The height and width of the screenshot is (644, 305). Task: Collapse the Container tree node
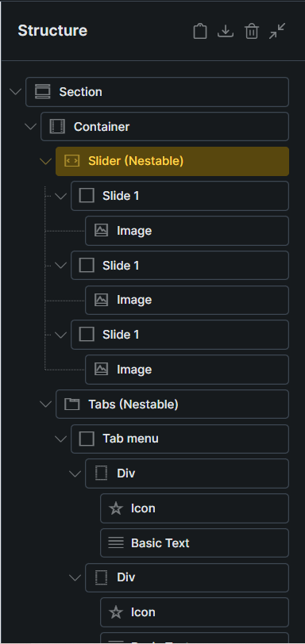click(31, 127)
